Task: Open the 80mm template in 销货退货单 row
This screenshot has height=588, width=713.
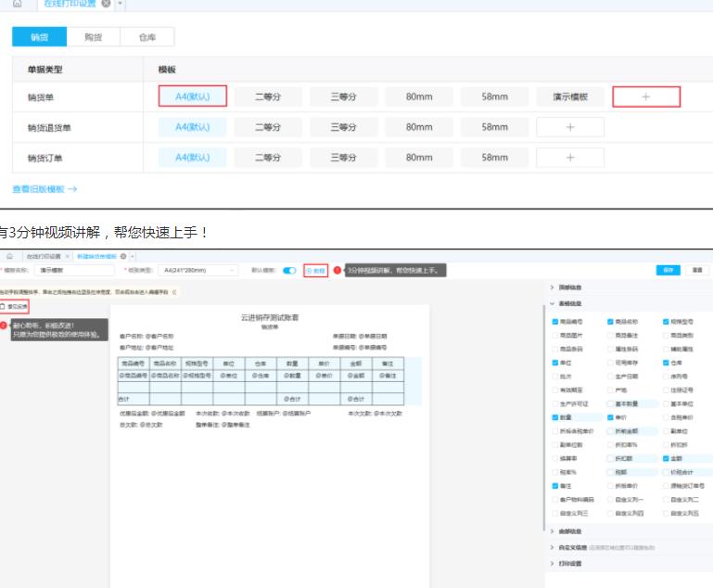Action: click(x=419, y=127)
